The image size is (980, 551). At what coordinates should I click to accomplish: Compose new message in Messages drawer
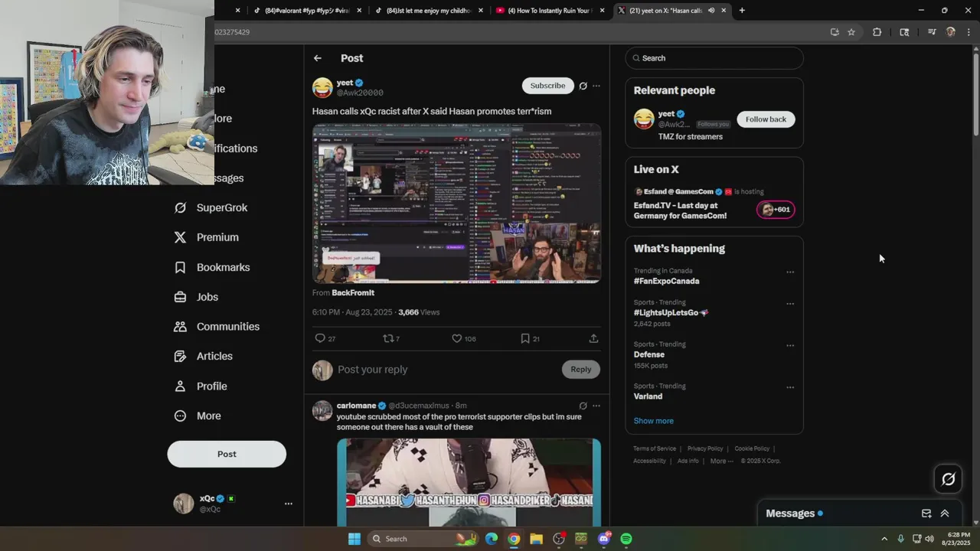(x=926, y=514)
